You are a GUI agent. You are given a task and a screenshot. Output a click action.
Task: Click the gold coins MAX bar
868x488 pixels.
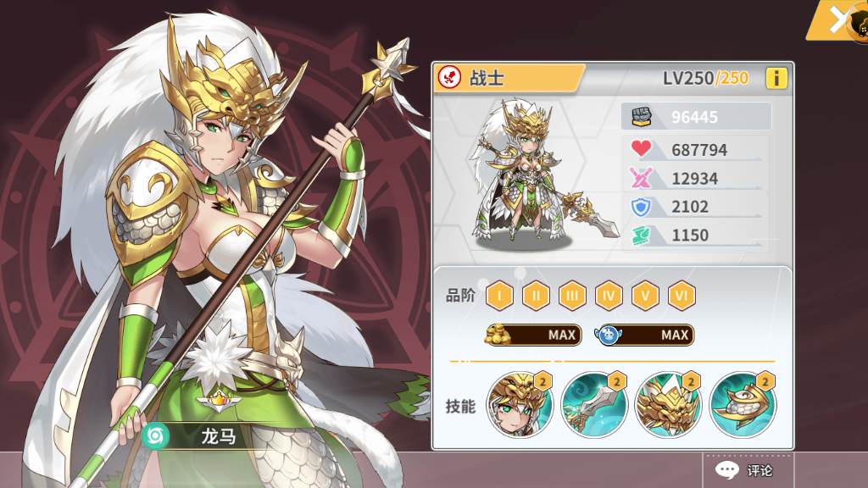tap(533, 335)
